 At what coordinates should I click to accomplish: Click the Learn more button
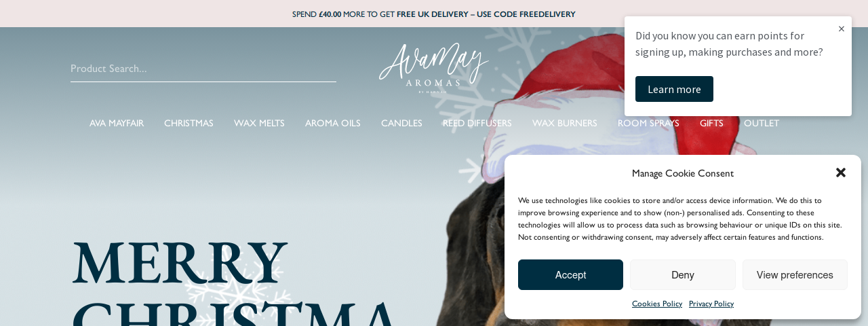tap(674, 89)
